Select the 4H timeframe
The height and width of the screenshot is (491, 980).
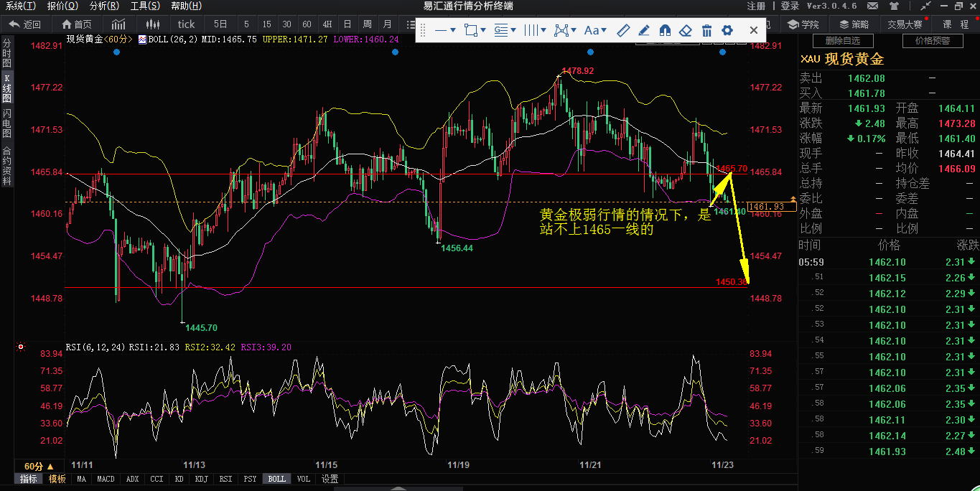[327, 24]
